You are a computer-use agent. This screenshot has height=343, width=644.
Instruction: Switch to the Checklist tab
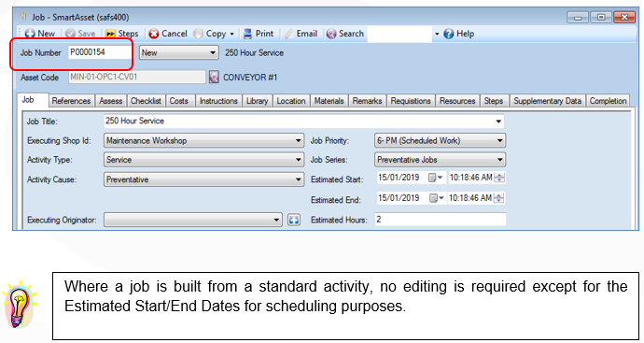(146, 101)
